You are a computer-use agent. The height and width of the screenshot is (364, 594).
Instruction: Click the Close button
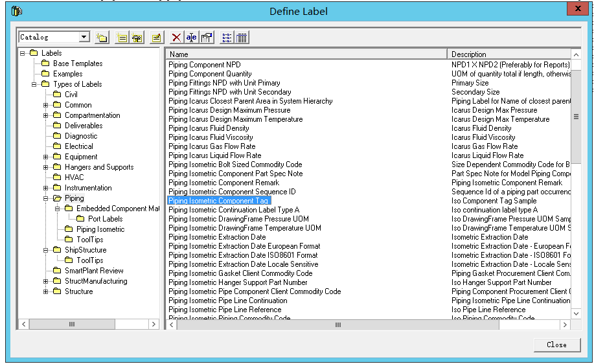[556, 345]
